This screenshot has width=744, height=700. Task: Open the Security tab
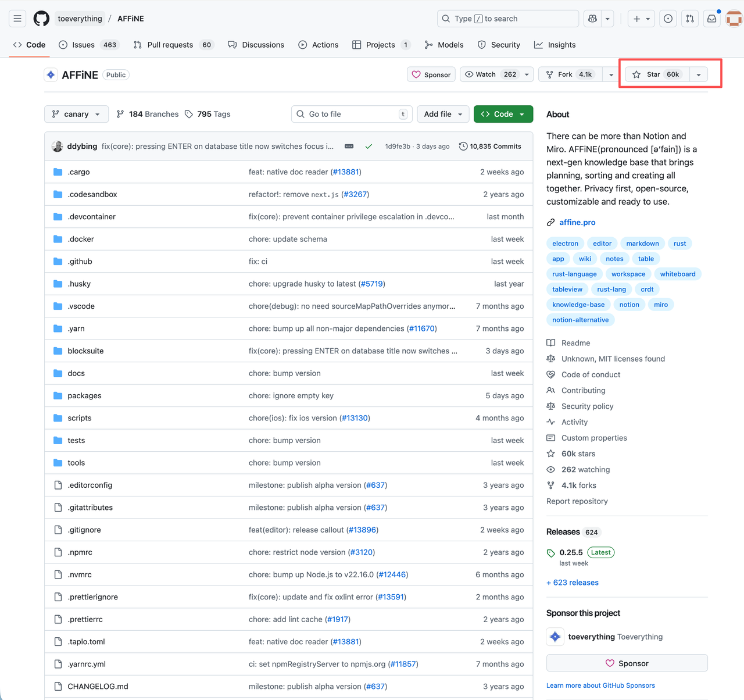click(499, 45)
